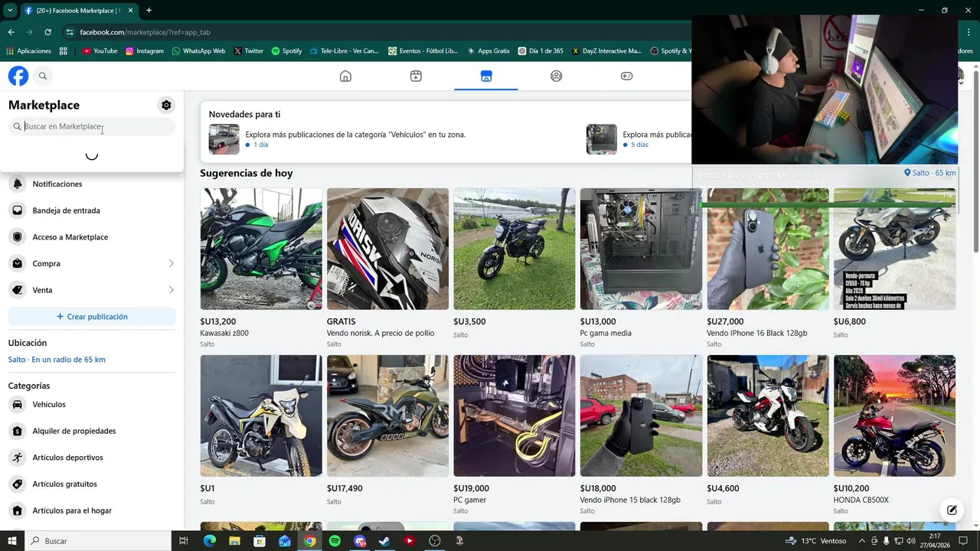Viewport: 980px width, 551px height.
Task: Open the Instagram bookmark
Action: pos(145,51)
